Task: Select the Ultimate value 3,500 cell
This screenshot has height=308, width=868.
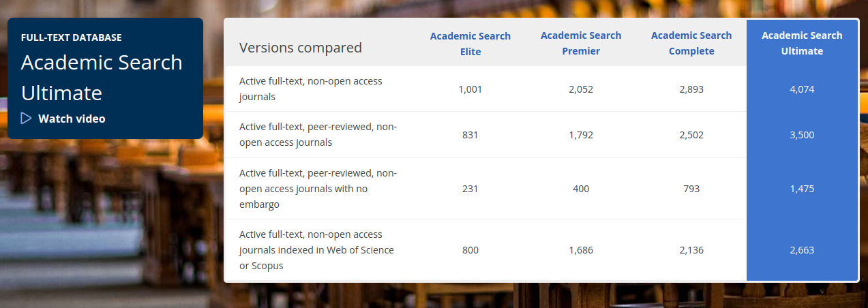Action: tap(802, 135)
